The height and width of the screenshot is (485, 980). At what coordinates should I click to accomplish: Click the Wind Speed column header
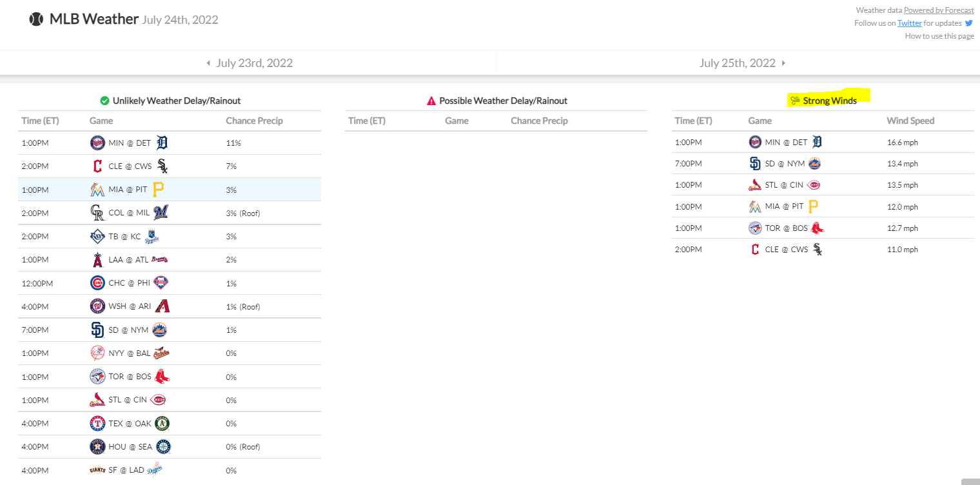(910, 121)
